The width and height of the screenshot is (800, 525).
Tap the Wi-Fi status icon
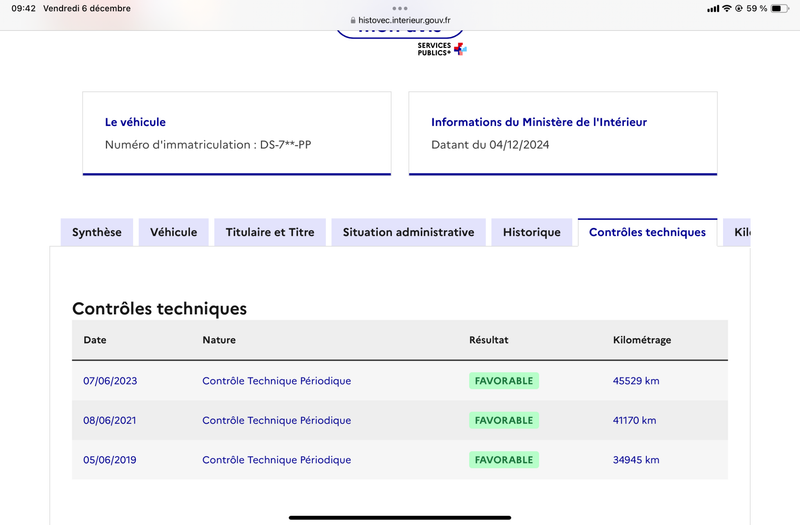(727, 9)
